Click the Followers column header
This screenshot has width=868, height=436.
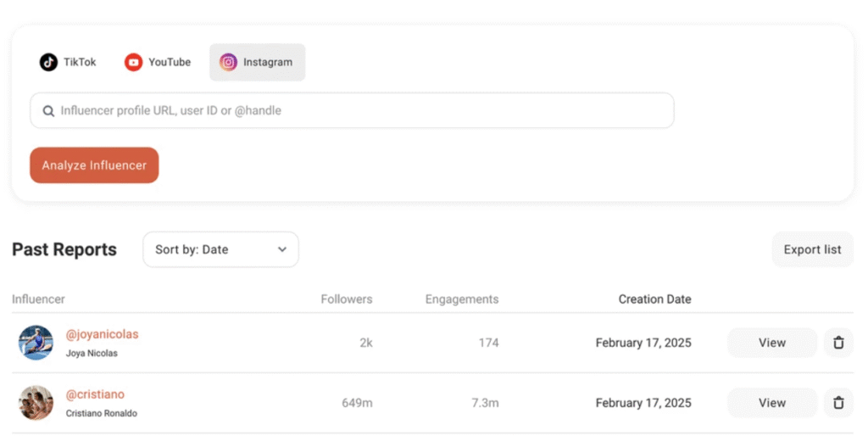coord(347,299)
